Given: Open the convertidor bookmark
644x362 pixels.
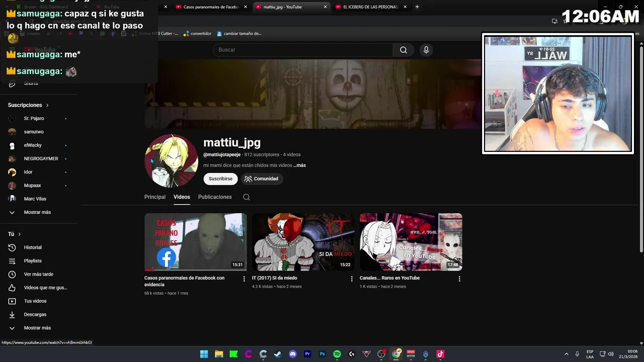Looking at the screenshot, I should pos(197,34).
